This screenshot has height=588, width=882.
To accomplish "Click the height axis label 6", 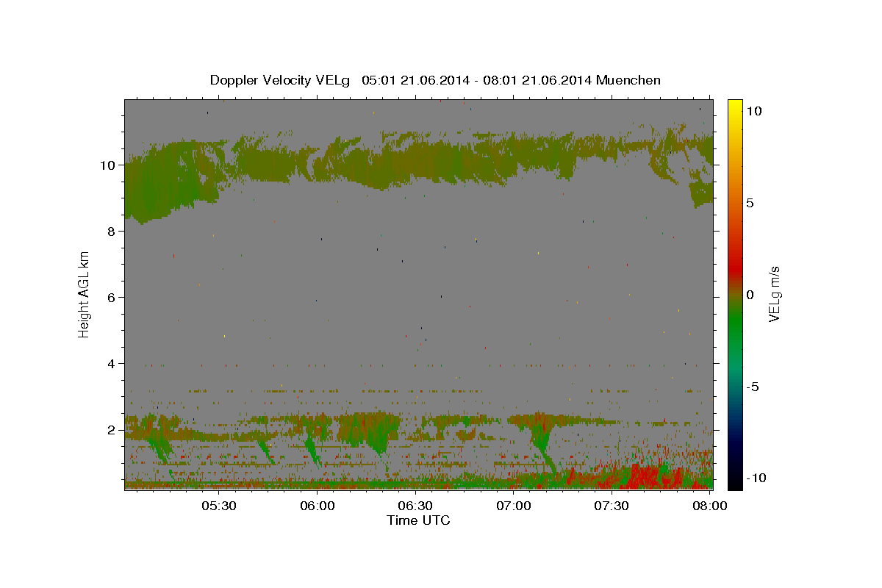I will point(112,298).
